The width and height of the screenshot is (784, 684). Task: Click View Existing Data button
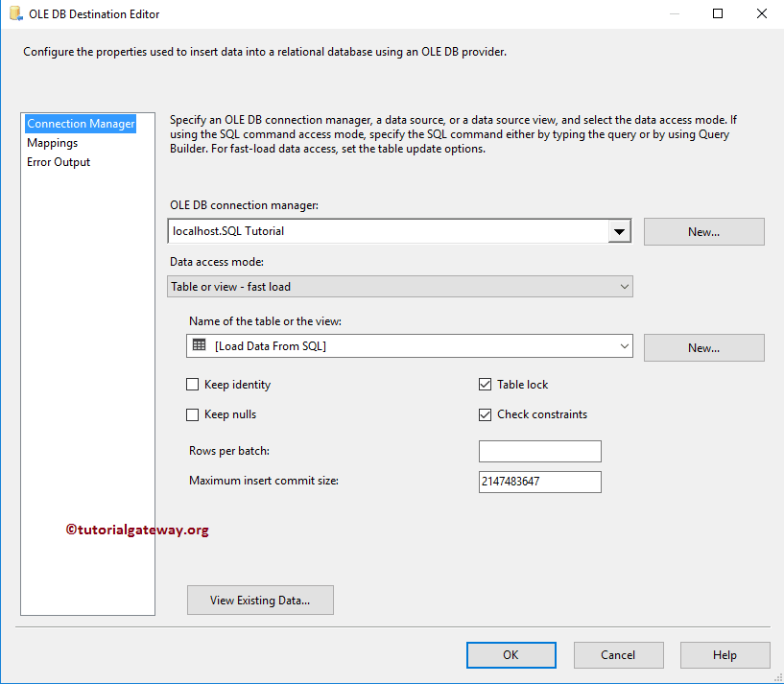click(x=260, y=600)
